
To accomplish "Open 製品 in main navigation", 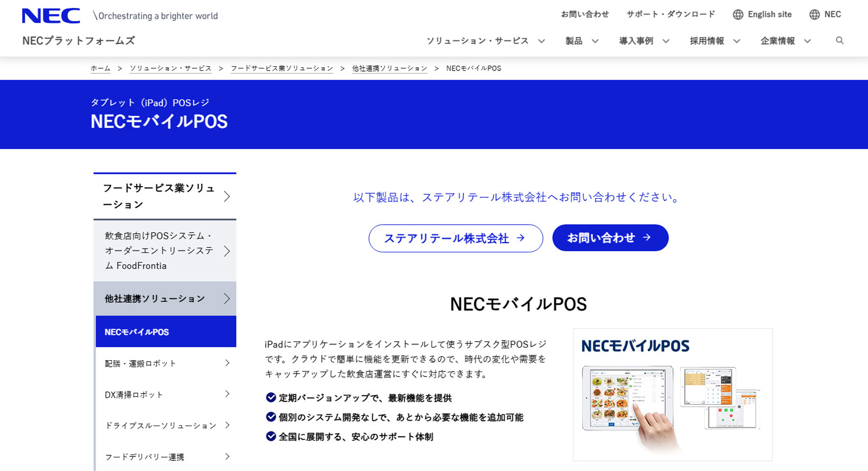I will (x=574, y=41).
